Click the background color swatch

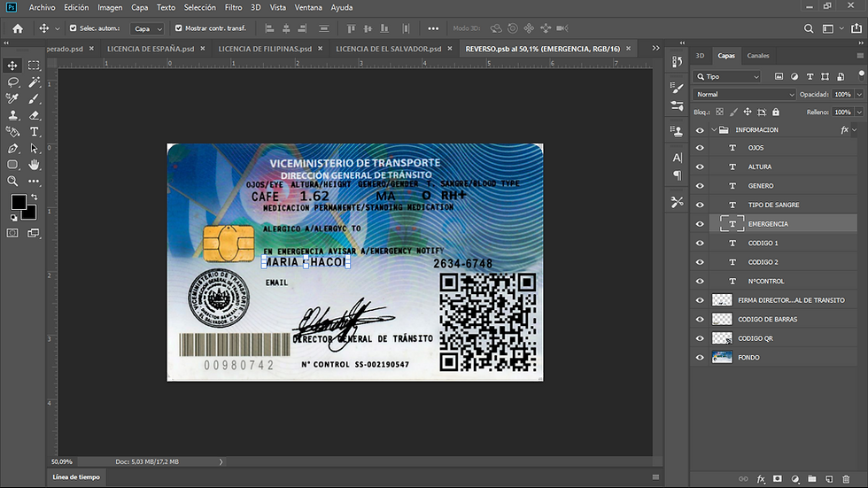(30, 213)
